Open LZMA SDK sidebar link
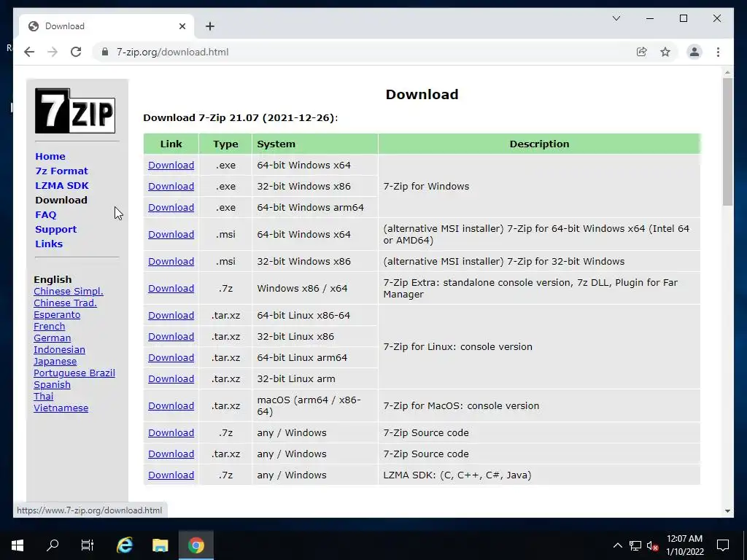 pos(61,185)
